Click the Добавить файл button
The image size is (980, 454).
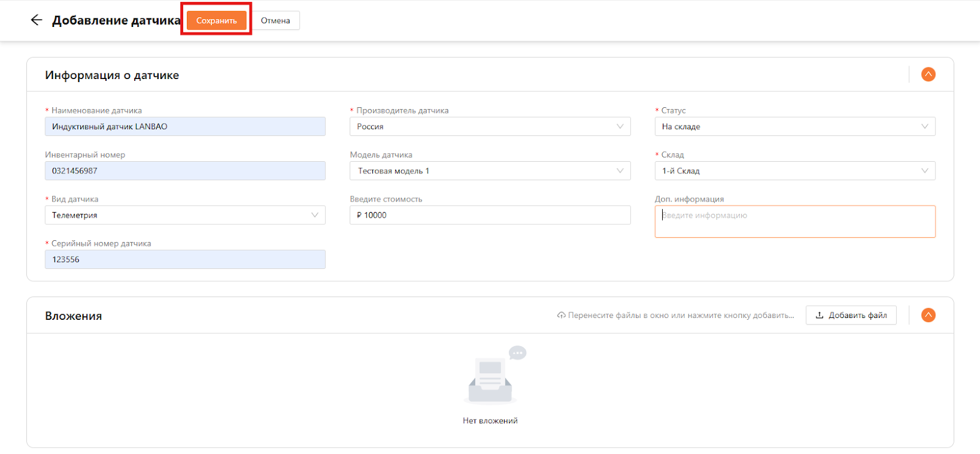coord(851,316)
